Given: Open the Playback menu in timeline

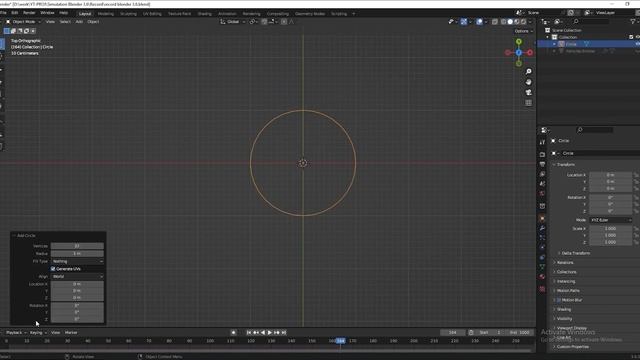Looking at the screenshot, I should [16, 333].
